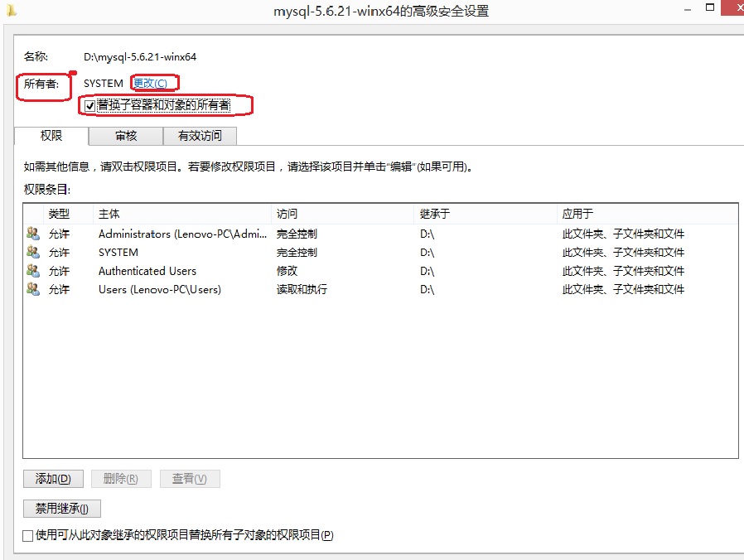Select the Users (Lenovo-PC\Users) entry

point(159,289)
